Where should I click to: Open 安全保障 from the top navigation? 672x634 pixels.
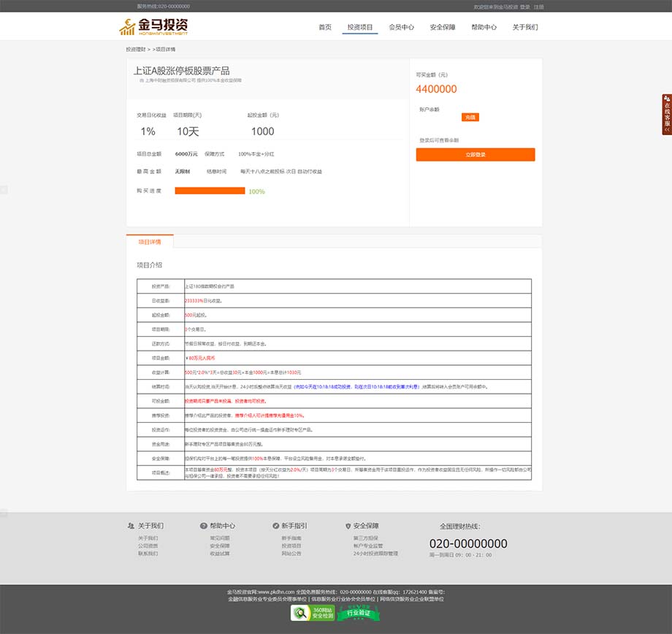click(443, 27)
